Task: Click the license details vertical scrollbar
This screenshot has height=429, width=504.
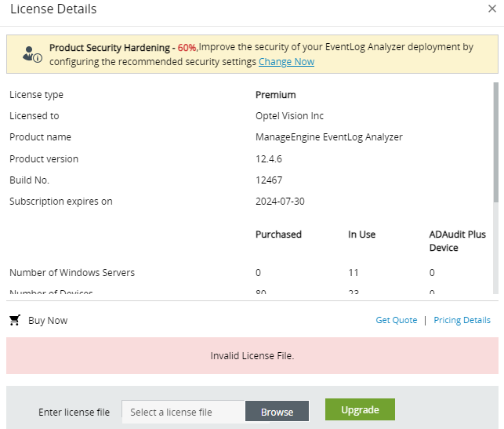Action: pyautogui.click(x=496, y=143)
